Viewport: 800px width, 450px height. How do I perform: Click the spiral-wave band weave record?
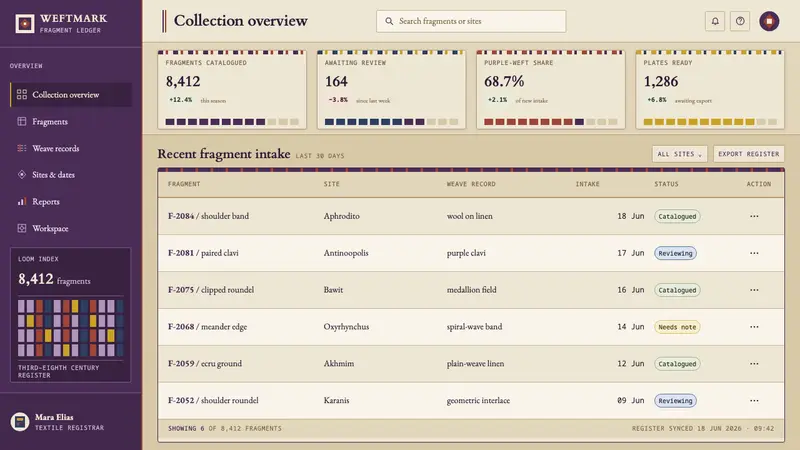[474, 327]
